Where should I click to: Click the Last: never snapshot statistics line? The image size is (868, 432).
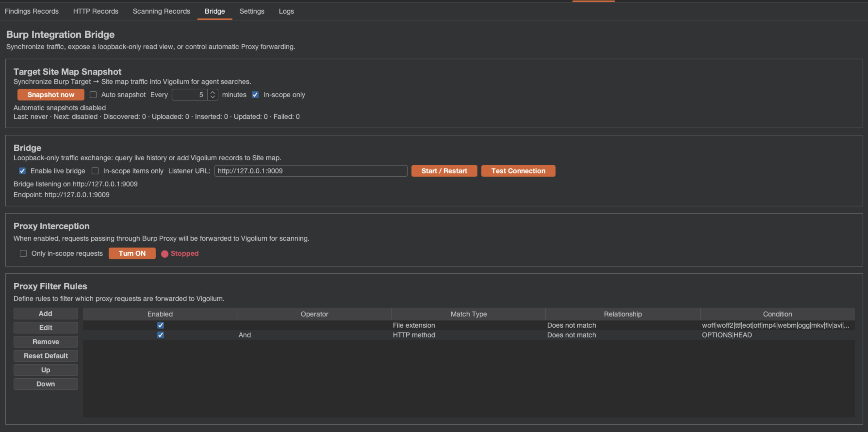(x=157, y=116)
